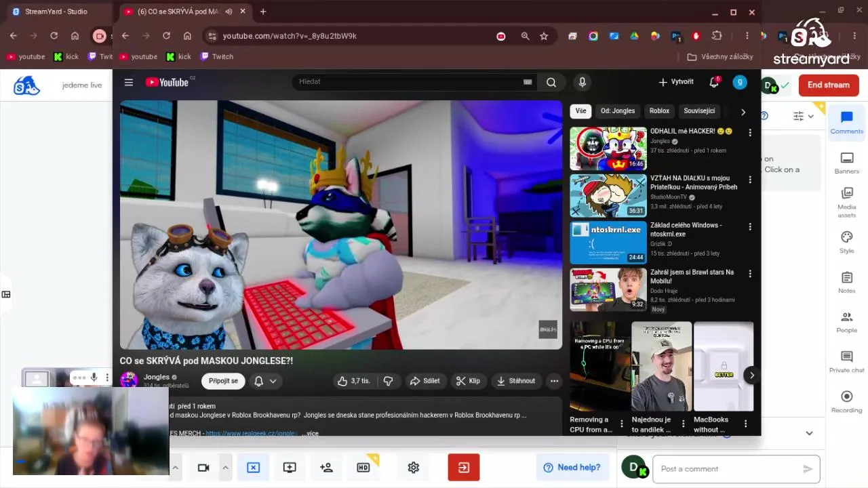Open options for Removing a CPU short

(x=622, y=424)
